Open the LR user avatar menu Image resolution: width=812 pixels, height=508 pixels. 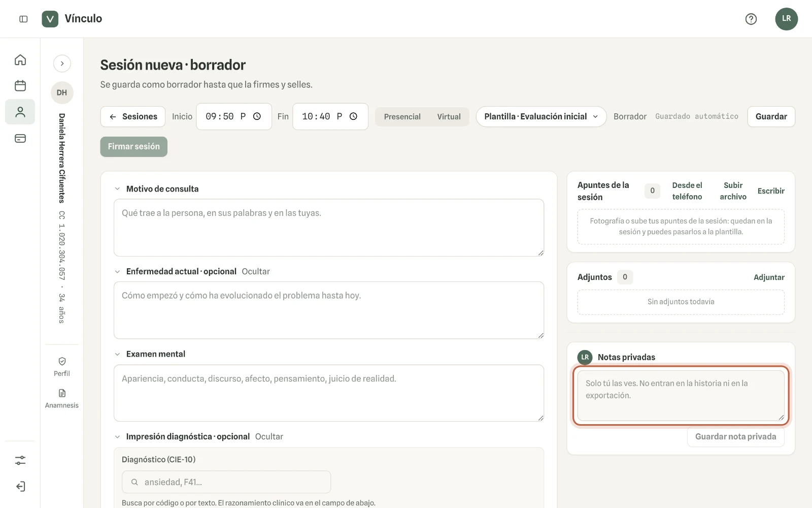pos(786,19)
